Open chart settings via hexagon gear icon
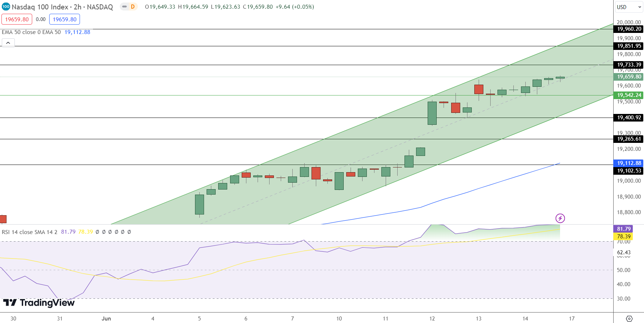The image size is (644, 323). coord(629,319)
